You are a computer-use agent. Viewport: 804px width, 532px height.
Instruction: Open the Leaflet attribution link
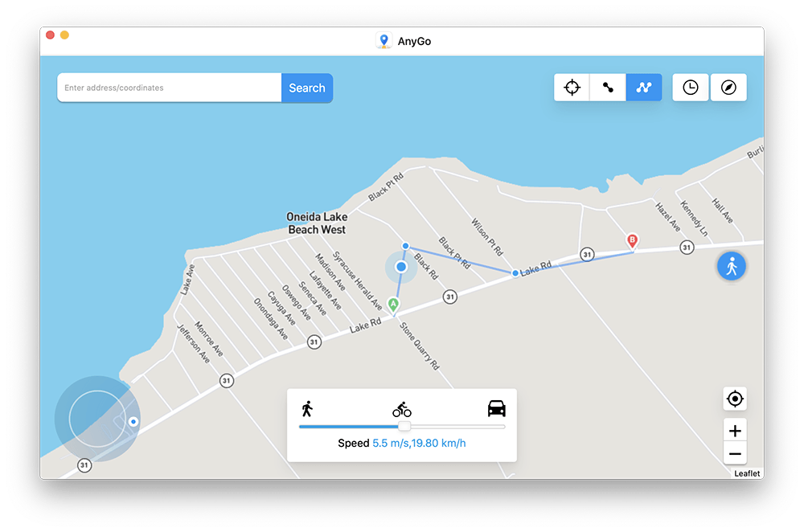(x=745, y=473)
